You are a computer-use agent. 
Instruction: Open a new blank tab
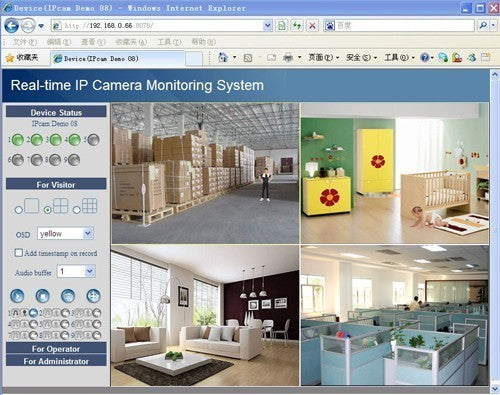pyautogui.click(x=194, y=59)
